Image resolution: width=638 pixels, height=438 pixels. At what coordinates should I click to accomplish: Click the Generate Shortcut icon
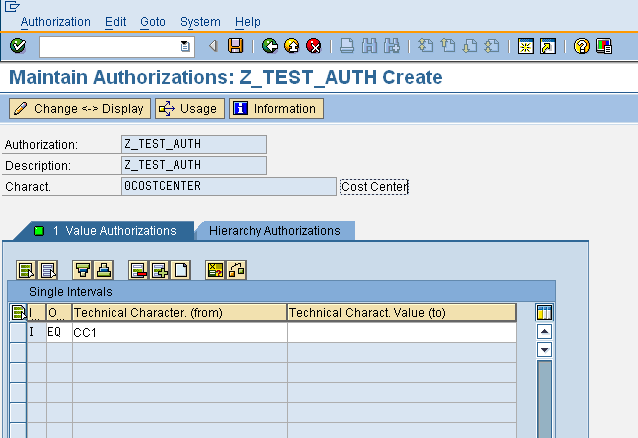tap(548, 46)
